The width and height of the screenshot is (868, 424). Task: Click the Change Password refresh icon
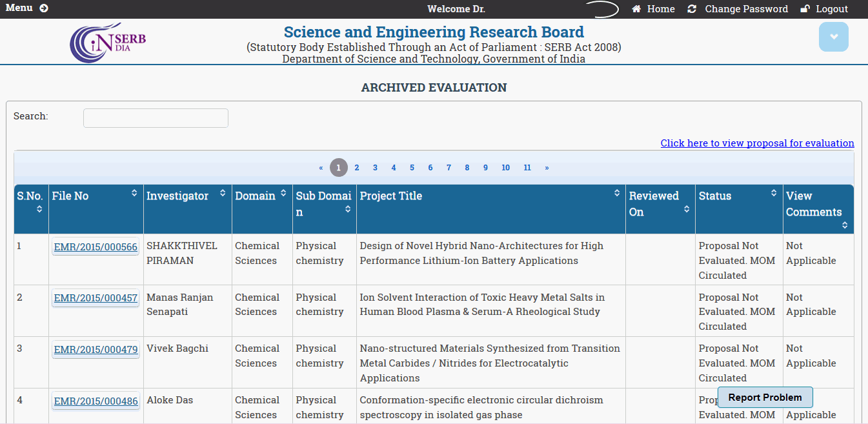[692, 9]
